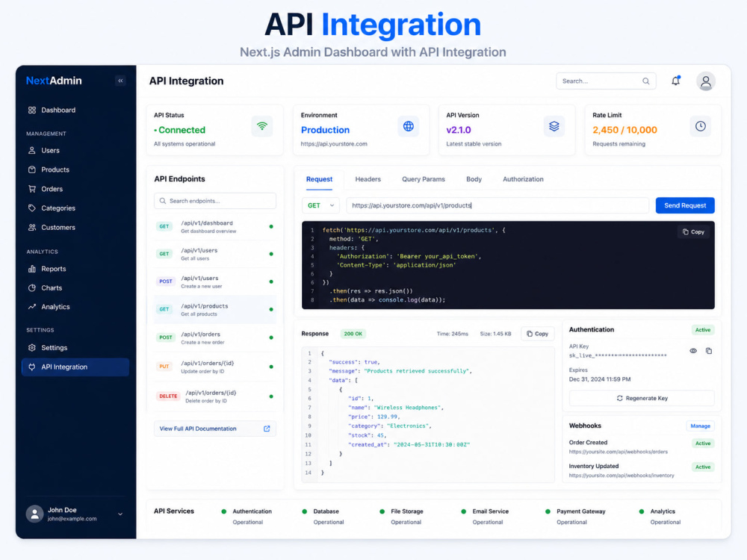Image resolution: width=747 pixels, height=560 pixels.
Task: Click the Environment globe icon
Action: 409,126
